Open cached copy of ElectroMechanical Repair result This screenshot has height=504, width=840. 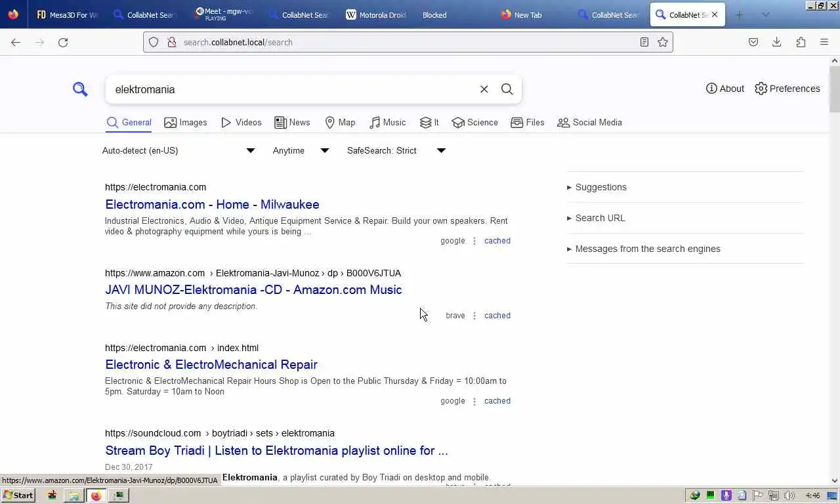pos(497,401)
